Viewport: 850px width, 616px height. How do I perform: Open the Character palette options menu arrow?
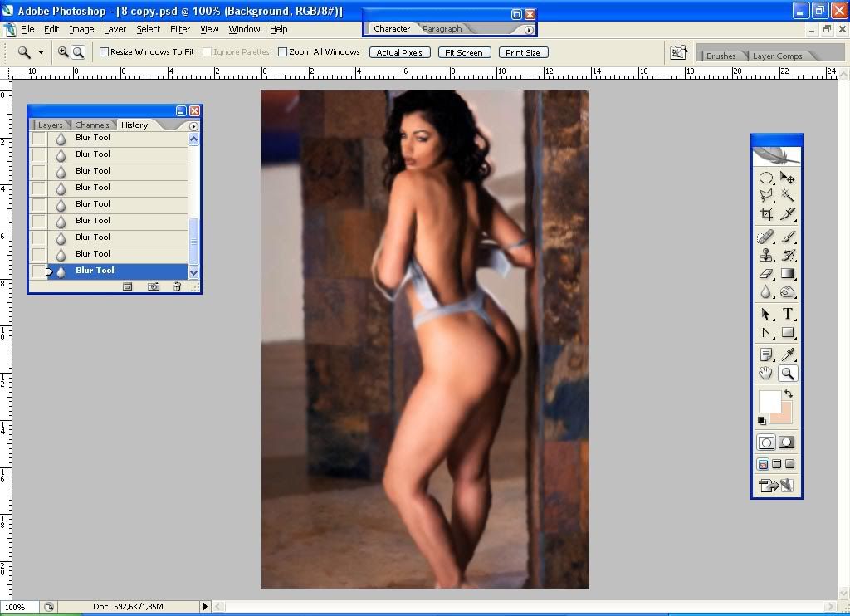tap(529, 30)
